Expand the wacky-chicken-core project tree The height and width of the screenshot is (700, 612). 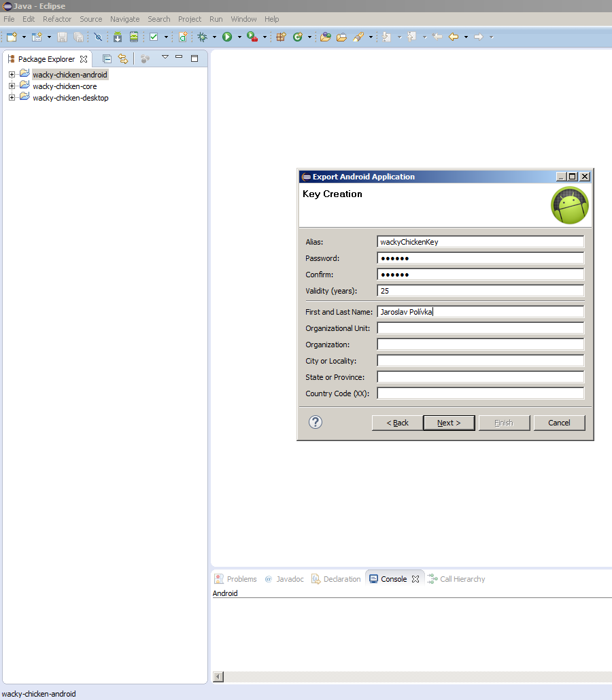coord(12,86)
